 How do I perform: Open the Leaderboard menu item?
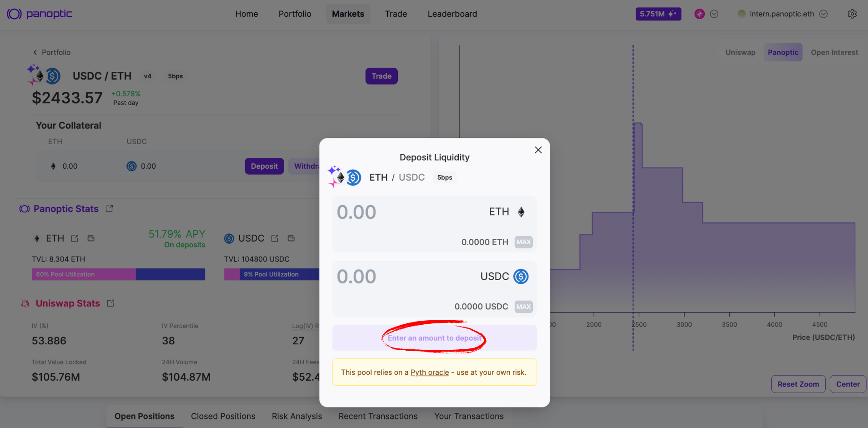click(452, 14)
